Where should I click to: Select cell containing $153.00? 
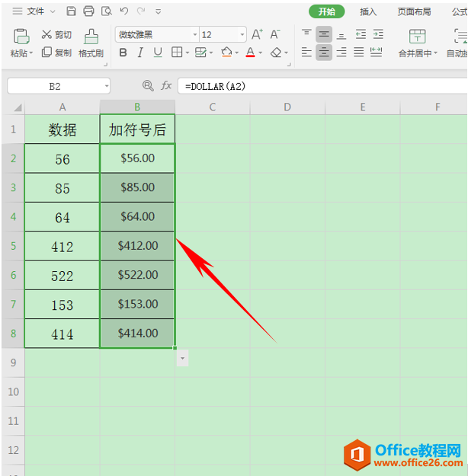[138, 304]
